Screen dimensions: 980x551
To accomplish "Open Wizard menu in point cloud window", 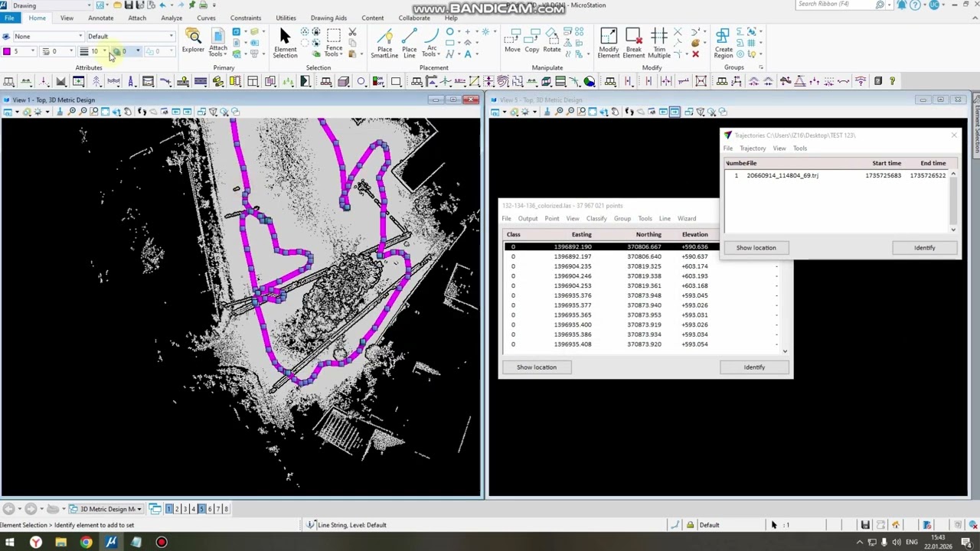I will 687,219.
